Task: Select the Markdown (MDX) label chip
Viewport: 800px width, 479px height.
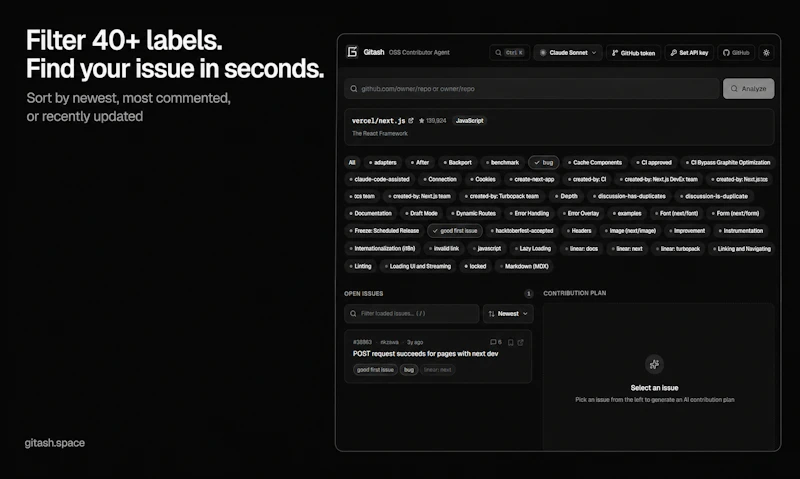Action: tap(524, 266)
